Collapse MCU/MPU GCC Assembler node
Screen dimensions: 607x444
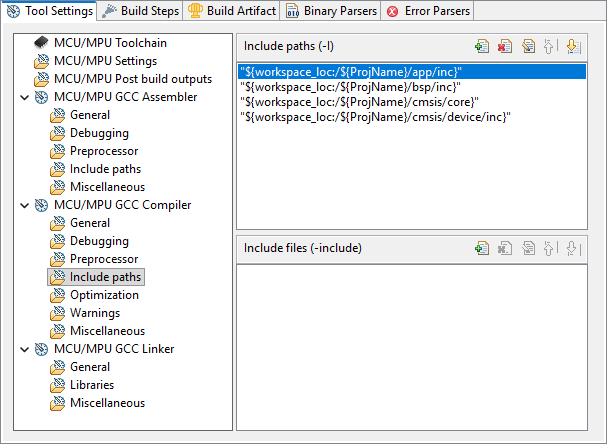click(23, 97)
